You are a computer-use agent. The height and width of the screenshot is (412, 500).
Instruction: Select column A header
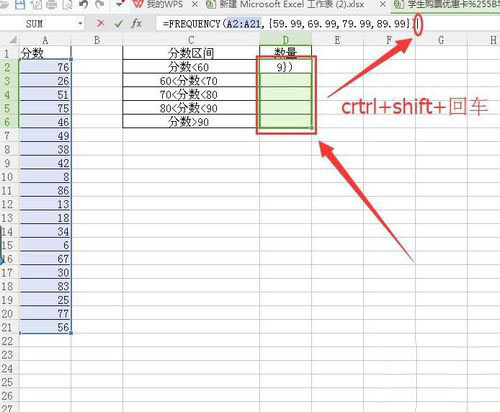(45, 40)
